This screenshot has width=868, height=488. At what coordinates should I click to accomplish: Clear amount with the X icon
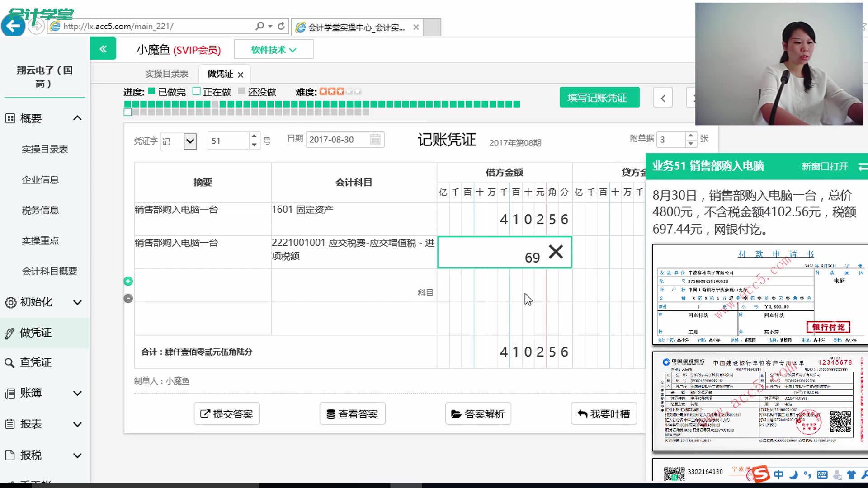556,251
